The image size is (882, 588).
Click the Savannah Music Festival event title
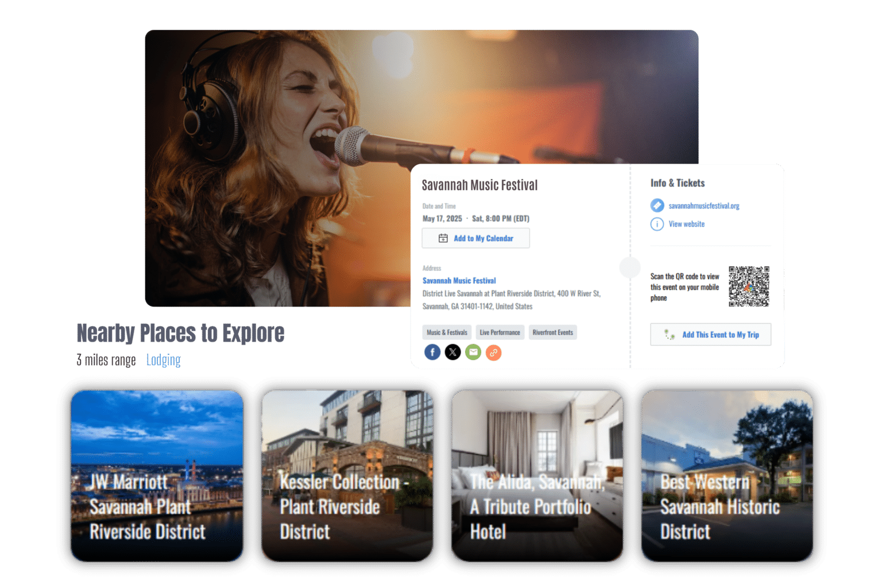(x=480, y=185)
